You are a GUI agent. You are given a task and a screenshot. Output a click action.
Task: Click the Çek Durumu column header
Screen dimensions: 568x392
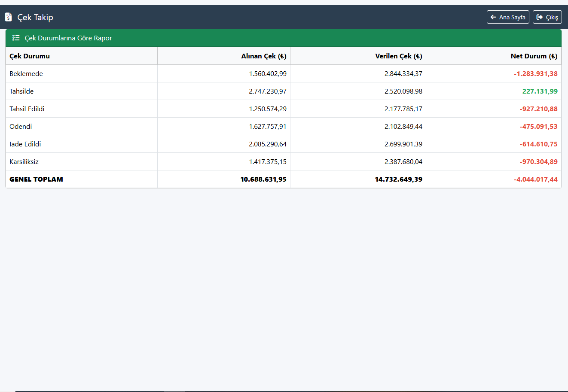coord(30,56)
